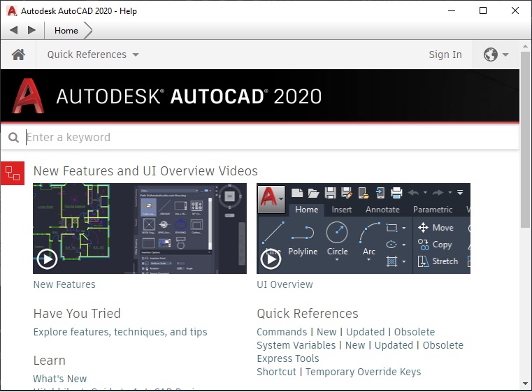This screenshot has width=532, height=392.
Task: Click the Arc tool icon in thumbnail
Action: (369, 233)
